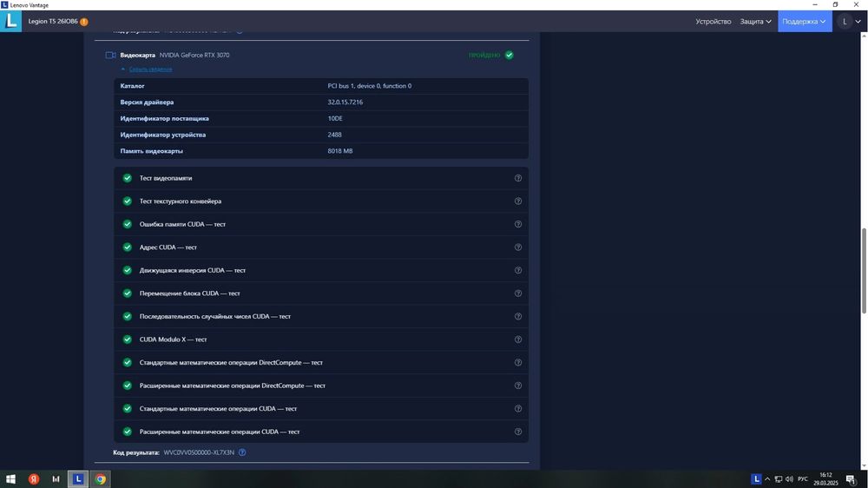Viewport: 868px width, 488px height.
Task: Open help for Последовательность случайных чисел CUDA
Action: [518, 316]
